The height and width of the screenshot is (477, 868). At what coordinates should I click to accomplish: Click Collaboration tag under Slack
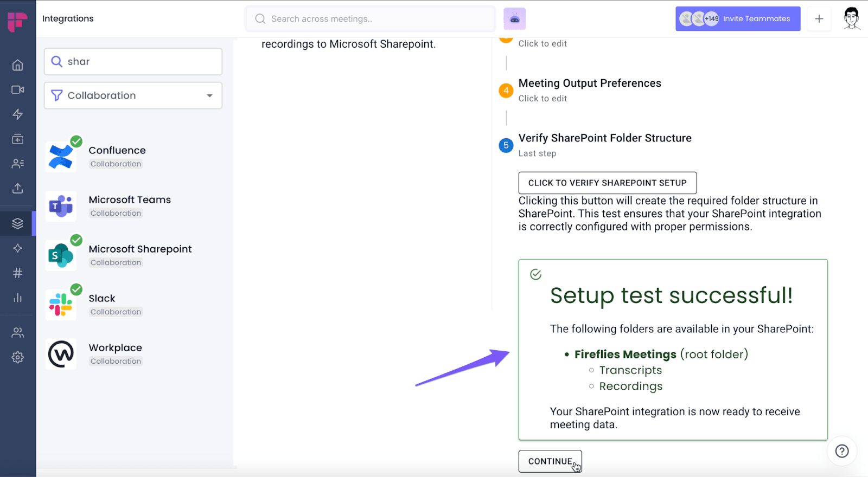[x=116, y=312]
